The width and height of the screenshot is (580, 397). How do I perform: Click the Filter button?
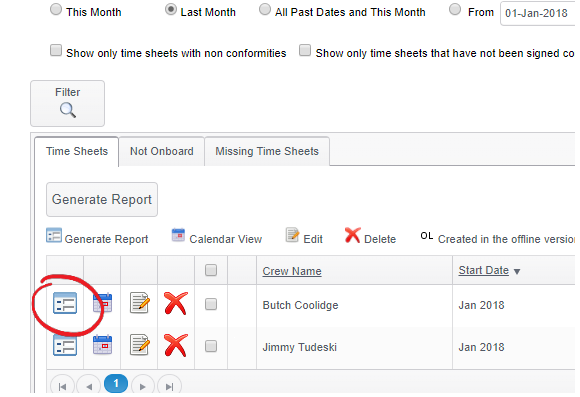[x=68, y=103]
